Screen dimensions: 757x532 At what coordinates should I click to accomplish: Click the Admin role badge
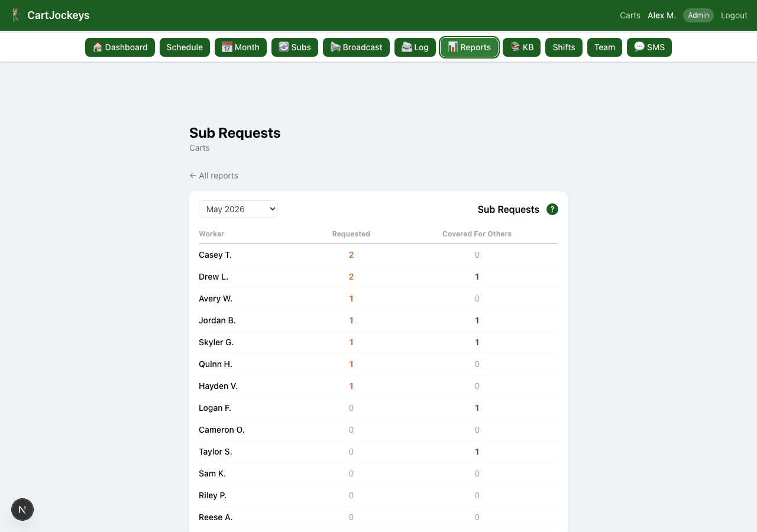coord(698,15)
